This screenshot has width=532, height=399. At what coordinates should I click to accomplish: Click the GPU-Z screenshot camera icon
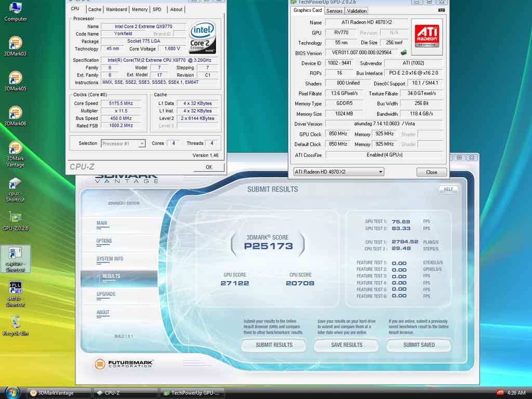[x=442, y=10]
